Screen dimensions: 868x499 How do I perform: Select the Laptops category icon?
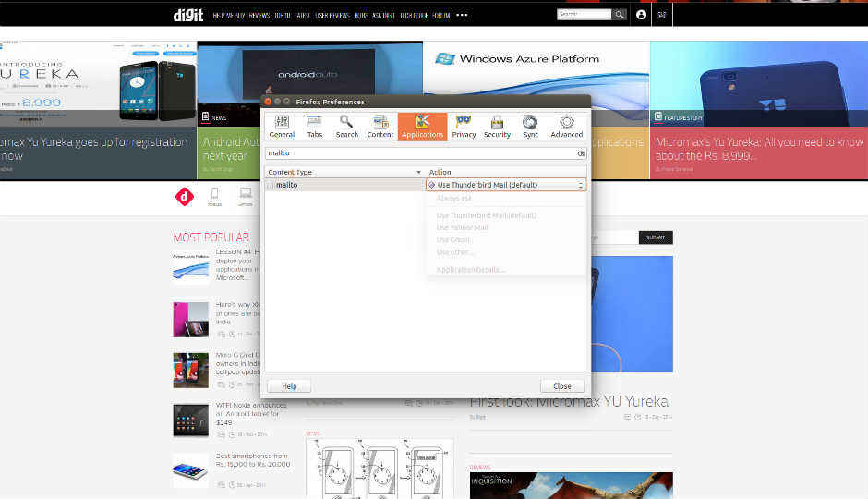(x=246, y=196)
